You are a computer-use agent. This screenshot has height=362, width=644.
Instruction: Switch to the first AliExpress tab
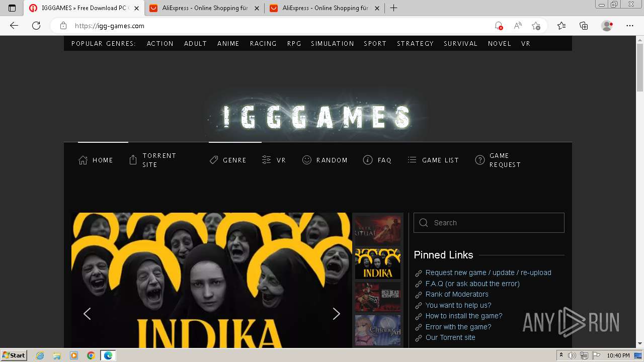click(x=205, y=8)
